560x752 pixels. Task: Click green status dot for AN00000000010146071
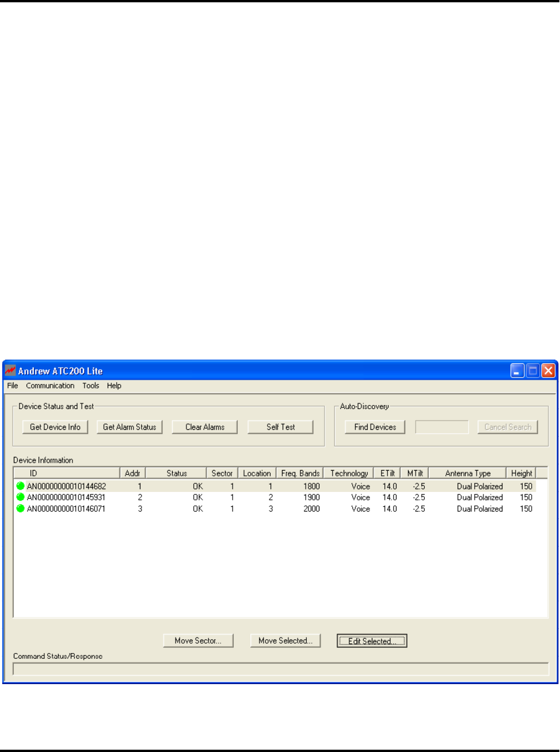point(20,509)
